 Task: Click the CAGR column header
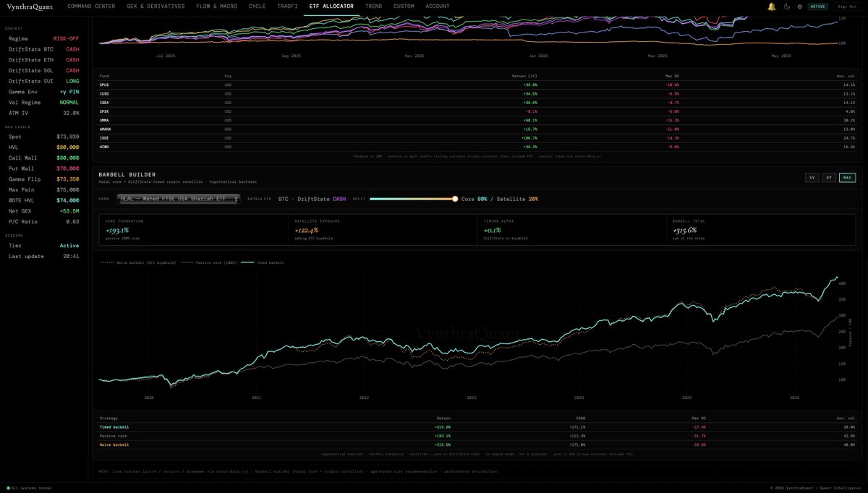(581, 418)
